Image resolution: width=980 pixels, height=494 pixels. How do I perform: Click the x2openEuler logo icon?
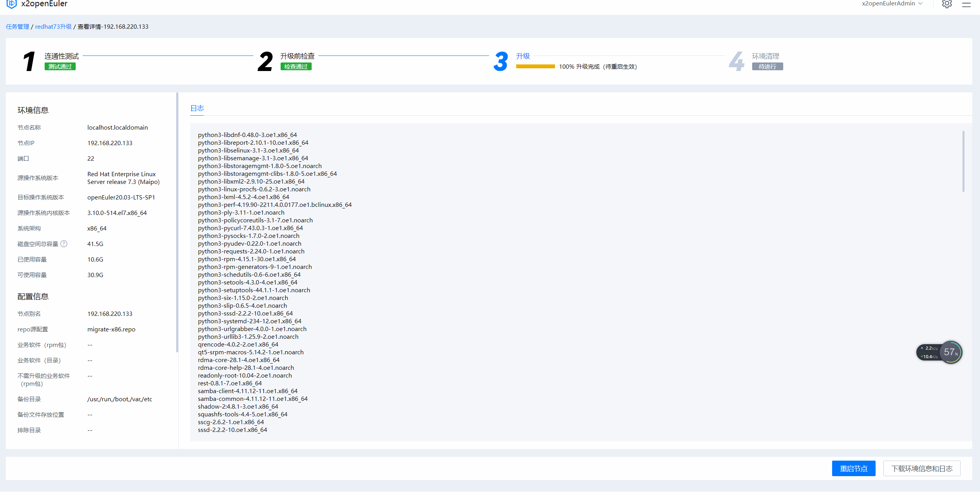coord(12,4)
